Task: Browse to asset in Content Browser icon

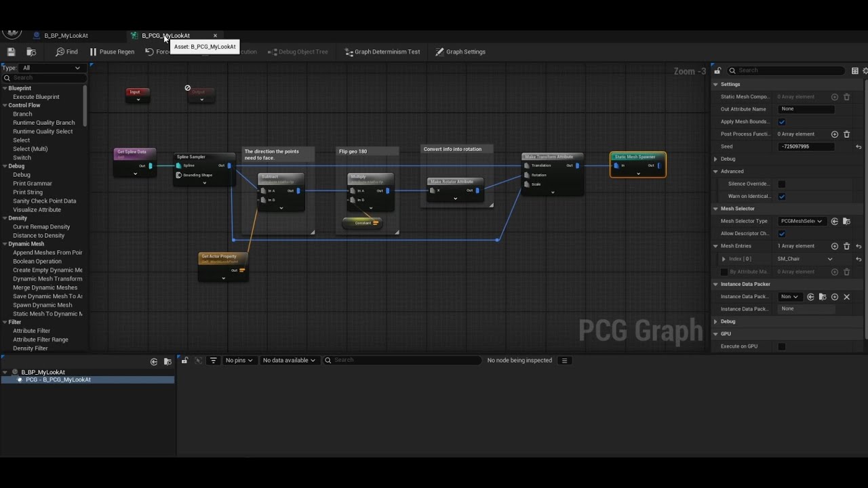Action: tap(31, 52)
